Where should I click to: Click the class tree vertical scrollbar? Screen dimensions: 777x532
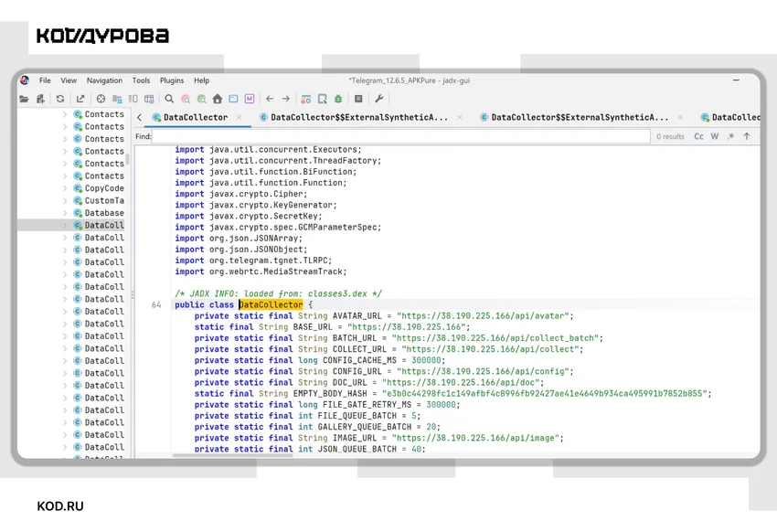coord(127,159)
